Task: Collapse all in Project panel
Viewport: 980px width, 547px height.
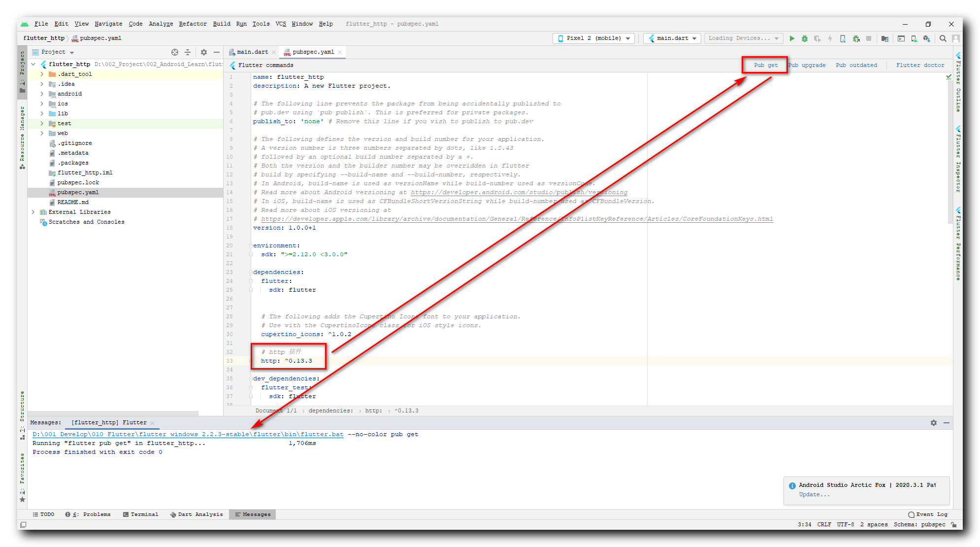Action: pos(188,52)
